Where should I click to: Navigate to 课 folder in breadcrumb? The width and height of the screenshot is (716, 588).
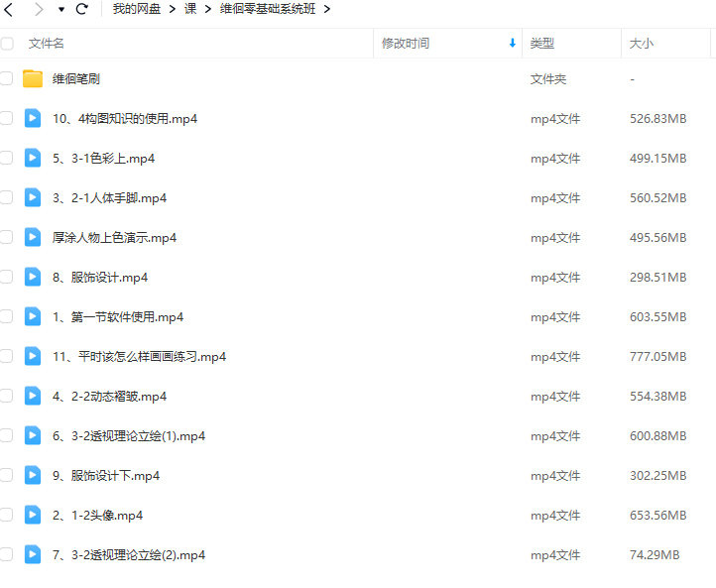190,9
